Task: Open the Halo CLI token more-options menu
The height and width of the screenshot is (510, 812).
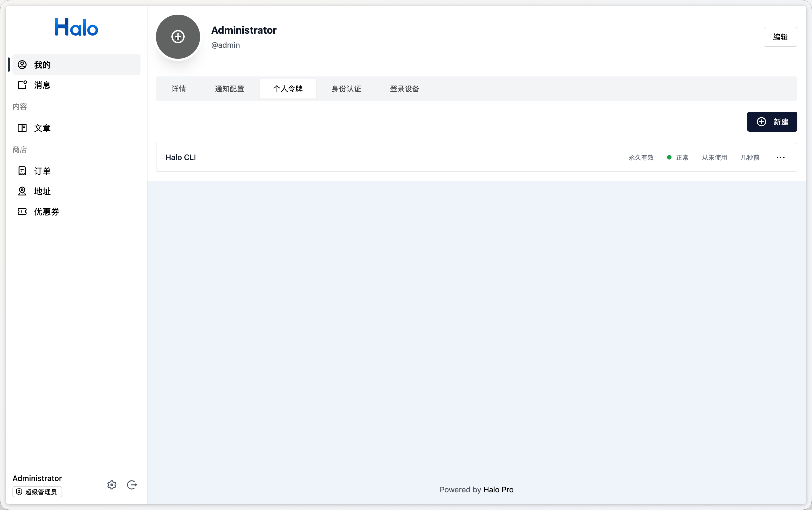Action: [x=780, y=157]
